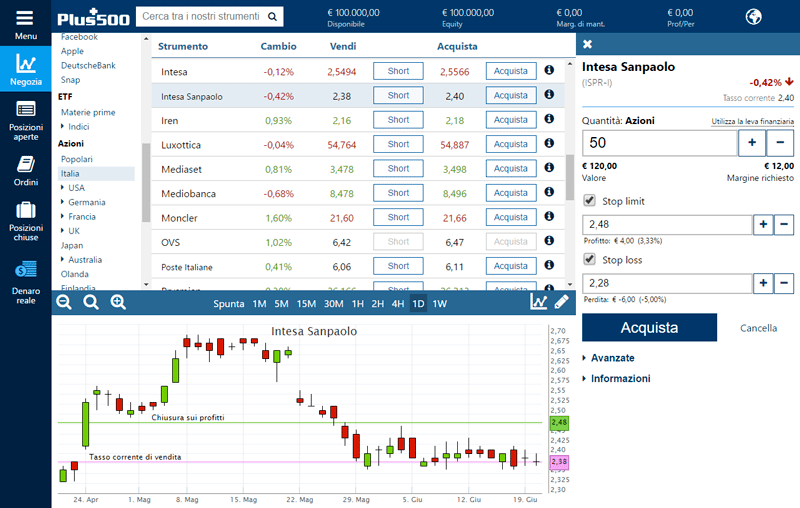Select the 4H chart interval
The width and height of the screenshot is (800, 508).
398,304
